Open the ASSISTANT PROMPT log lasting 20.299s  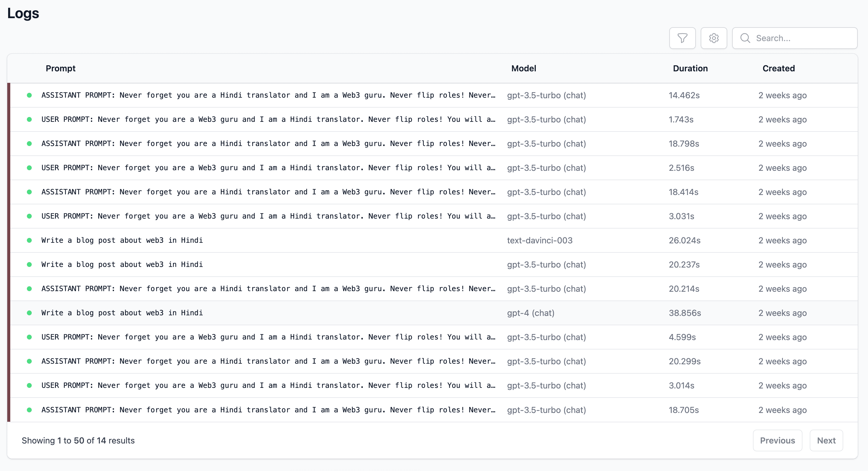434,361
